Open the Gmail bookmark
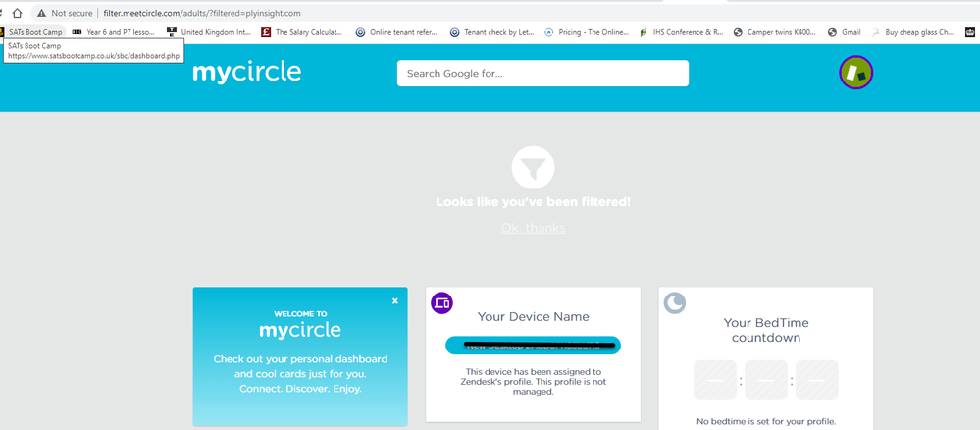The height and width of the screenshot is (430, 980). (845, 32)
